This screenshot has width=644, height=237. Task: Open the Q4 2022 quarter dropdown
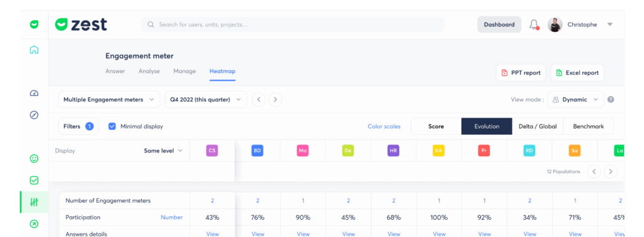click(x=205, y=99)
